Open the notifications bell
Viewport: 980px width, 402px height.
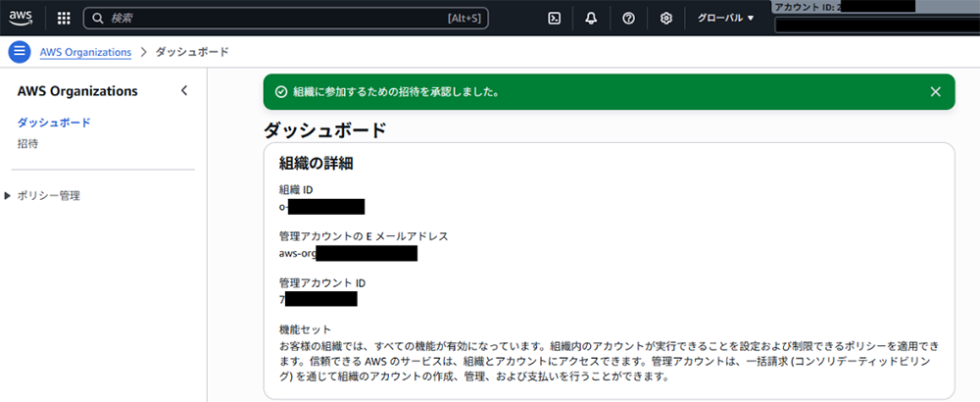[591, 18]
